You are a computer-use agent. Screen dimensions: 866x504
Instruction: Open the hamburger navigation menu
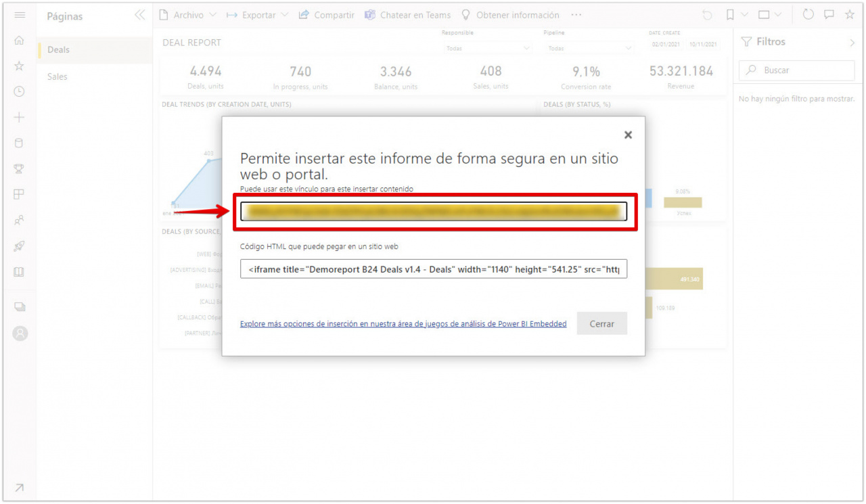20,15
